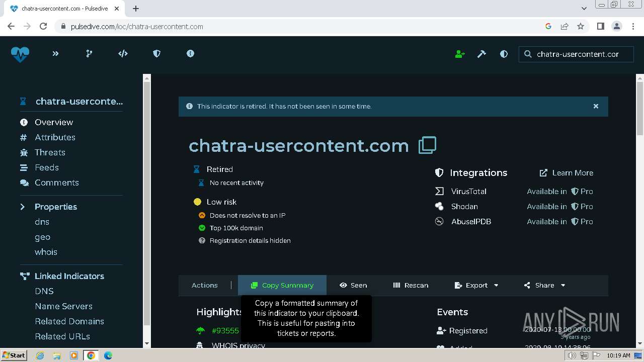
Task: Select dns under Properties
Action: click(42, 222)
